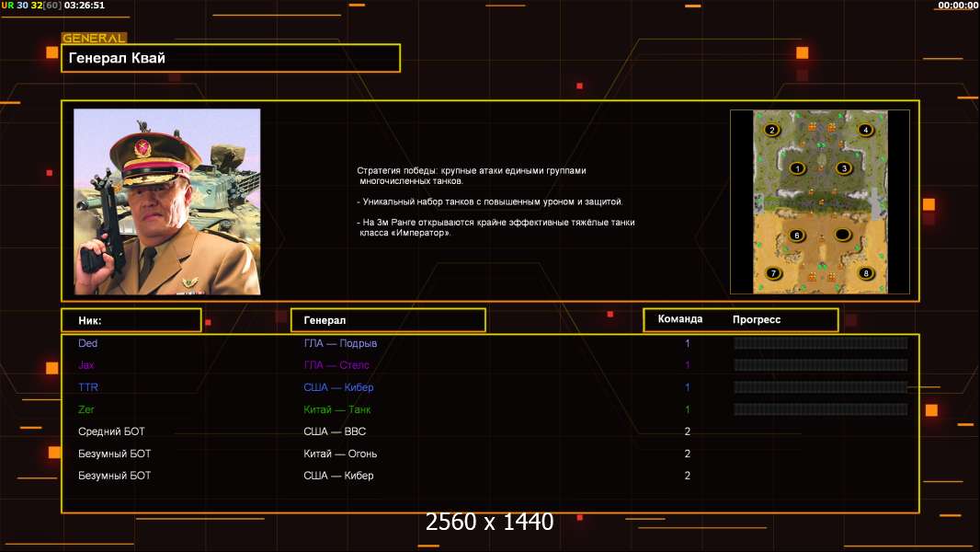Viewport: 980px width, 552px height.
Task: Click start position 4 marker on the minimap
Action: (865, 130)
